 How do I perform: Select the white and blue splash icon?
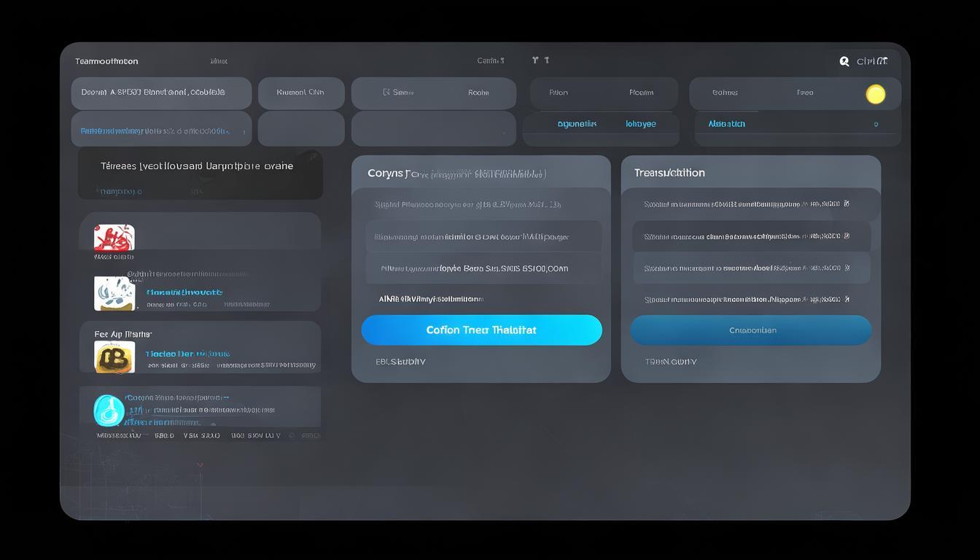114,293
